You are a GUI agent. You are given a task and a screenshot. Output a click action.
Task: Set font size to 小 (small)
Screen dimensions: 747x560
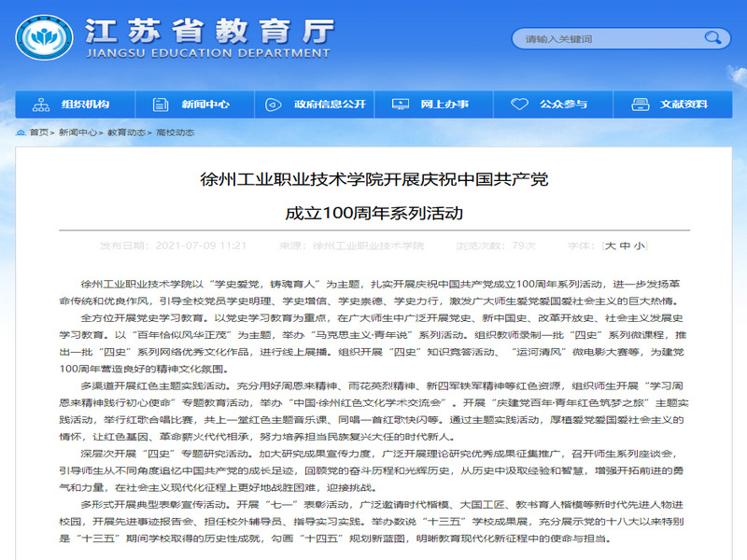[x=638, y=246]
